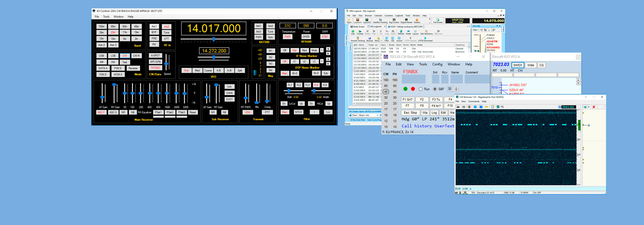Viewport: 644px width, 225px height.
Task: Click the CQ button in the bandmap window
Action: [x=541, y=65]
